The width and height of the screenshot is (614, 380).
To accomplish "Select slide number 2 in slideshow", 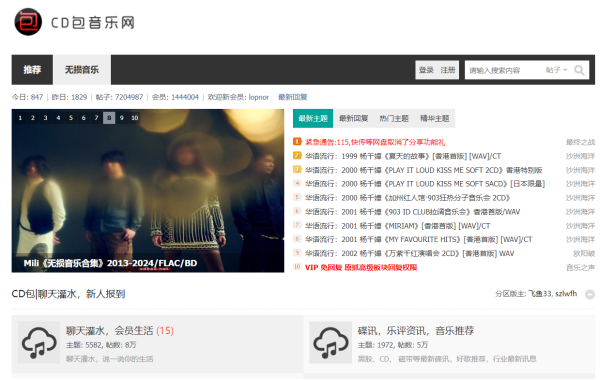I will point(33,118).
